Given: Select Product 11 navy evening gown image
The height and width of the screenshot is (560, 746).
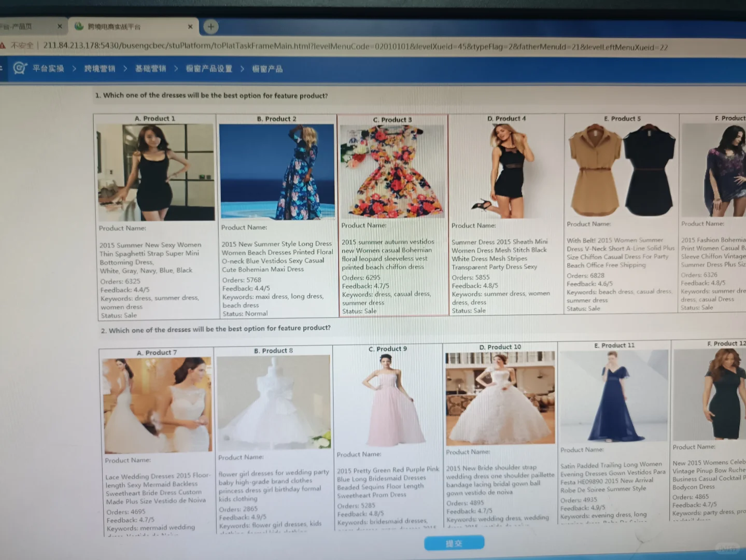Looking at the screenshot, I should pos(614,396).
